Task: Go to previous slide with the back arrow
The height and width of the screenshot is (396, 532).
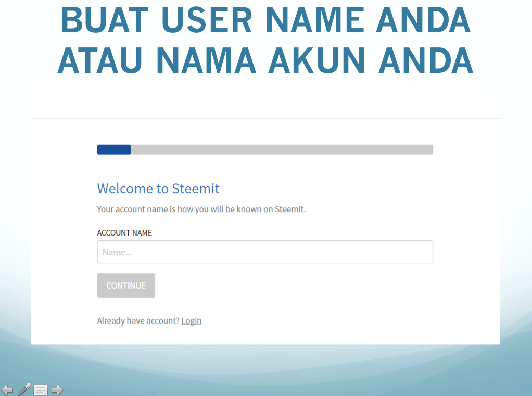Action: [x=7, y=390]
